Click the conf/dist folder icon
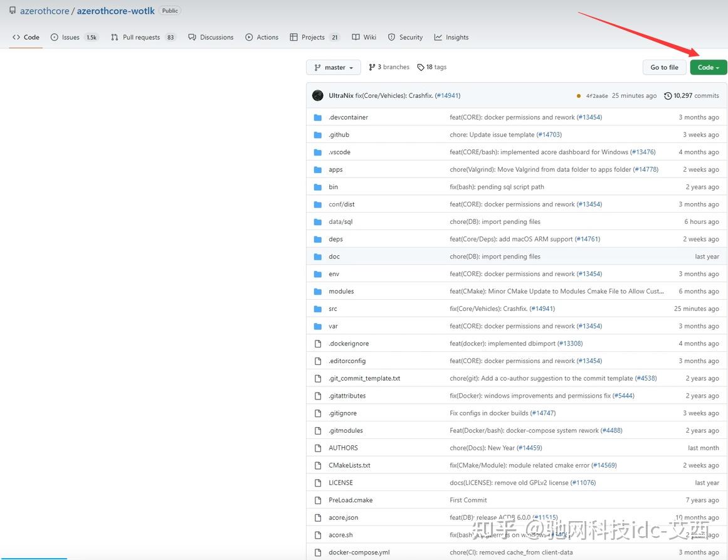 tap(317, 204)
